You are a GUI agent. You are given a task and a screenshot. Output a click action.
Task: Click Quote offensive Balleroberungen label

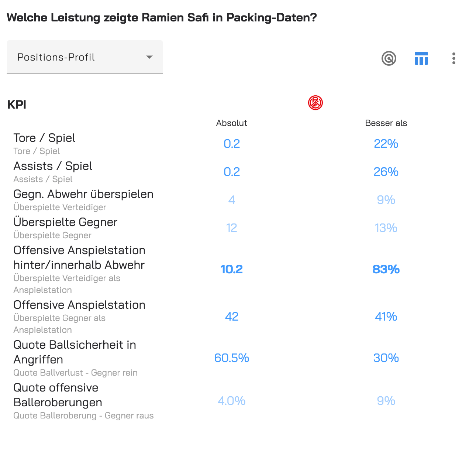(58, 395)
